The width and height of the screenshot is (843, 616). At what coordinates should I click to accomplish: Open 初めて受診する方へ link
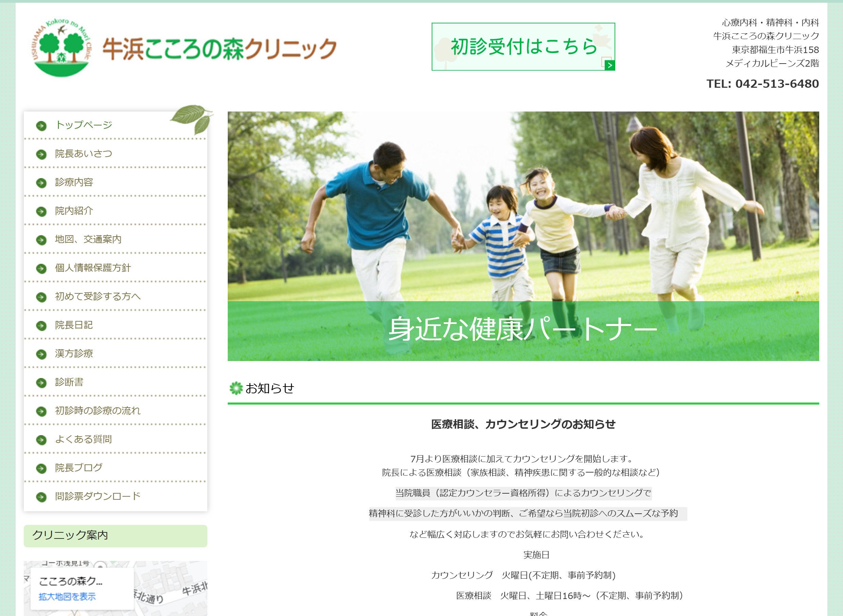tap(98, 296)
